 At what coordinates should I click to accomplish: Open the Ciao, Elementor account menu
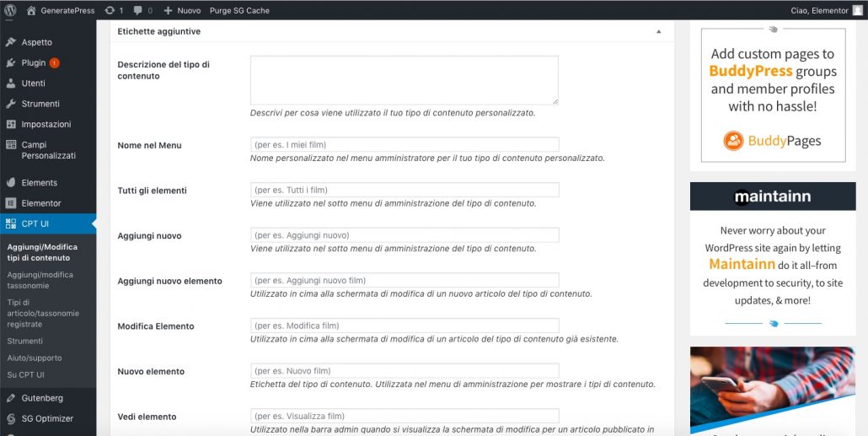click(826, 10)
